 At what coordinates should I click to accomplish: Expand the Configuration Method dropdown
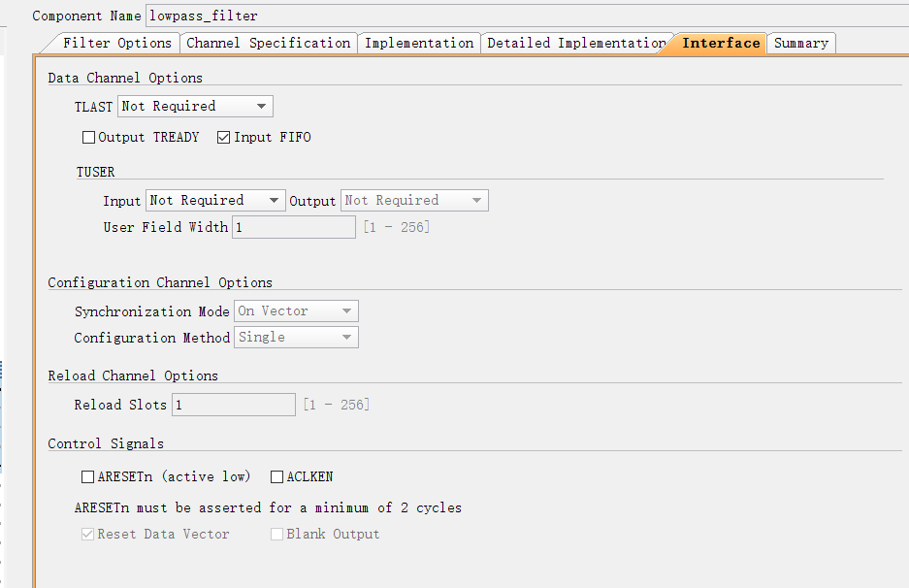[296, 338]
